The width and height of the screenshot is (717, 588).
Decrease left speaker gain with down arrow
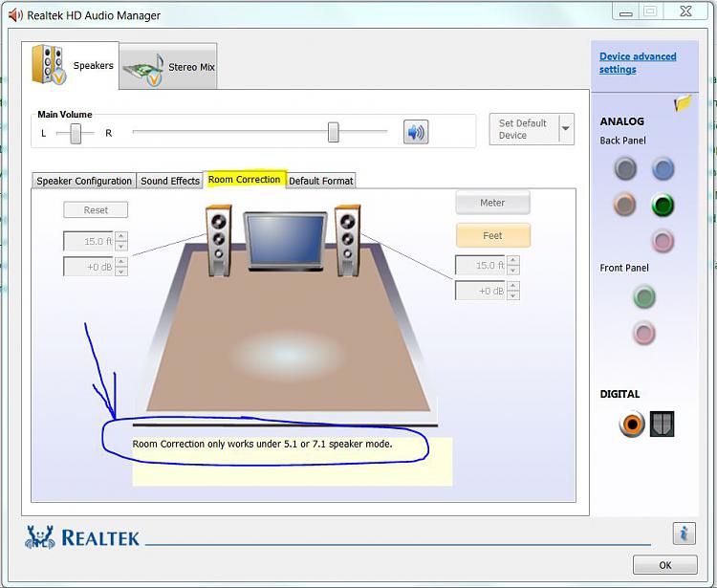(x=121, y=272)
